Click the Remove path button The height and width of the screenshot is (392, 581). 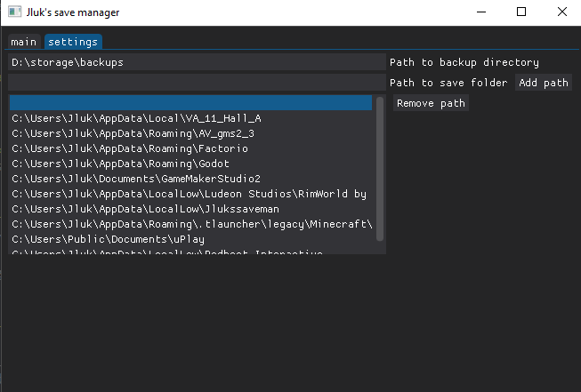pyautogui.click(x=431, y=103)
